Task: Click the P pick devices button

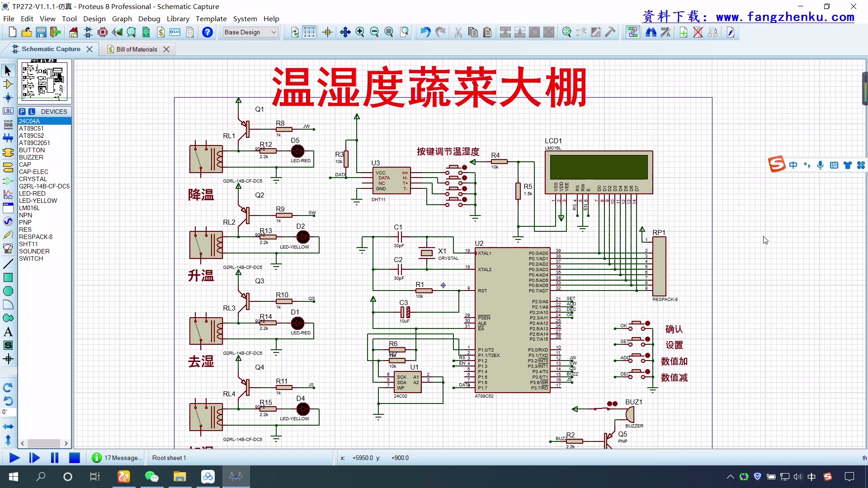Action: click(x=22, y=112)
